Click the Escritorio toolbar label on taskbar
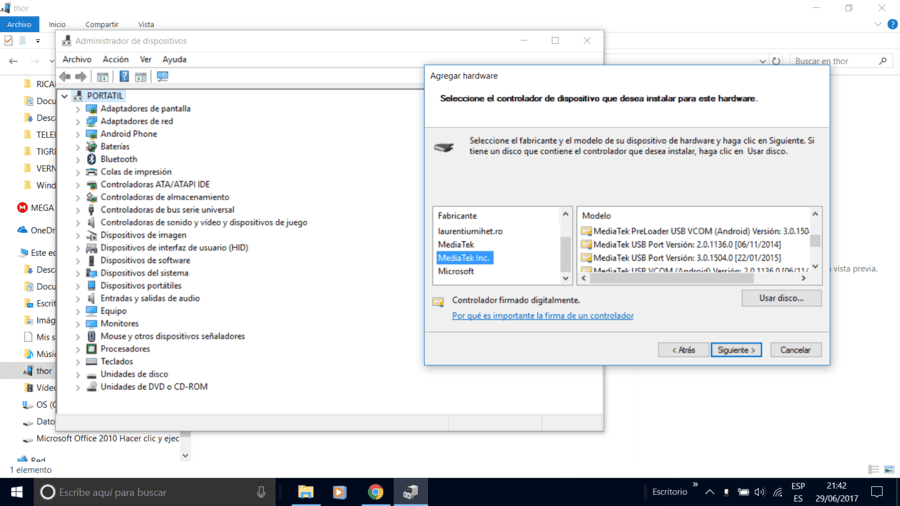The image size is (900, 506). [x=669, y=492]
